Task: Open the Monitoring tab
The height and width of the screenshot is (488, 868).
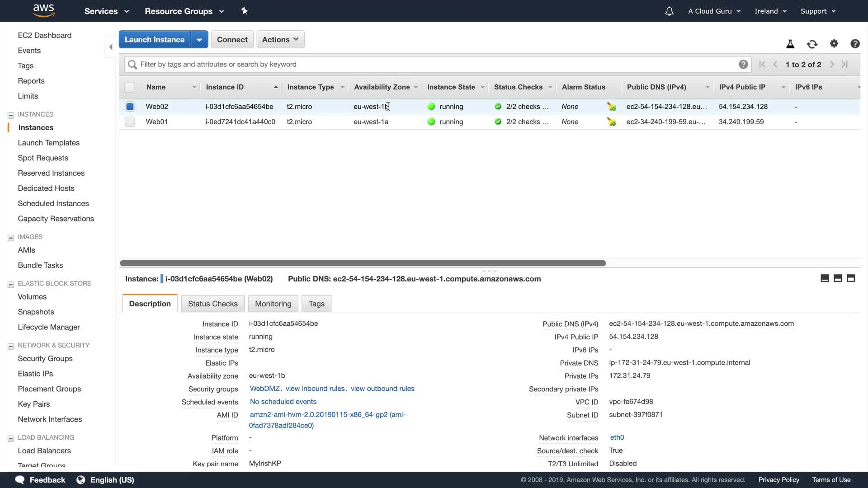Action: click(273, 304)
